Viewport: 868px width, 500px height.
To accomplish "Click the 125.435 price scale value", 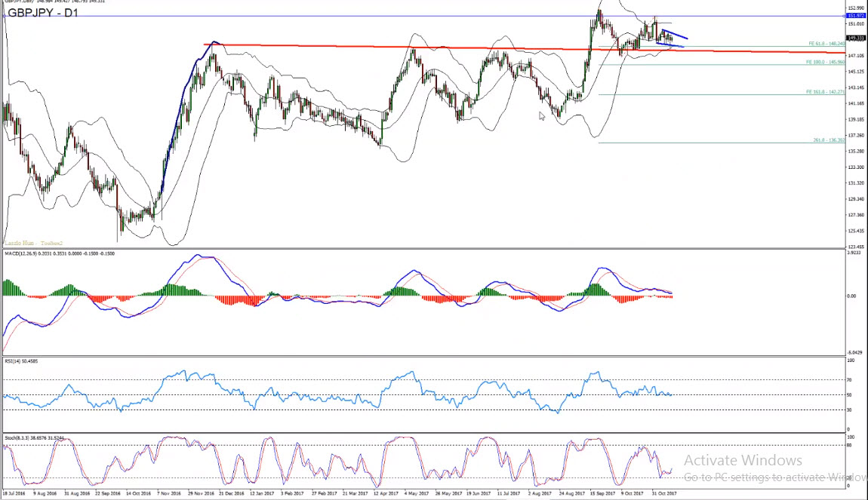I will pyautogui.click(x=856, y=231).
